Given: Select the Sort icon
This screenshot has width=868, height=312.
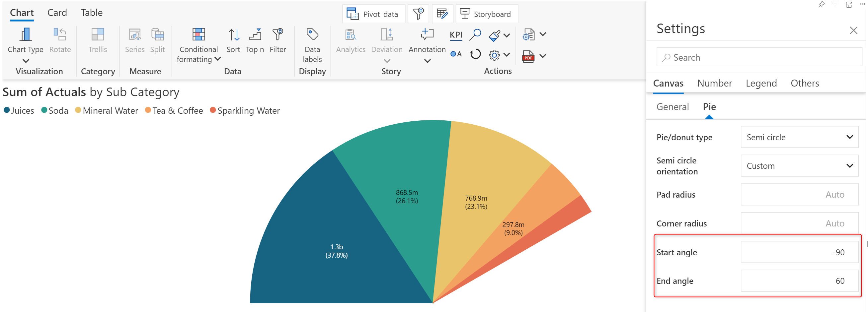Looking at the screenshot, I should [x=233, y=34].
